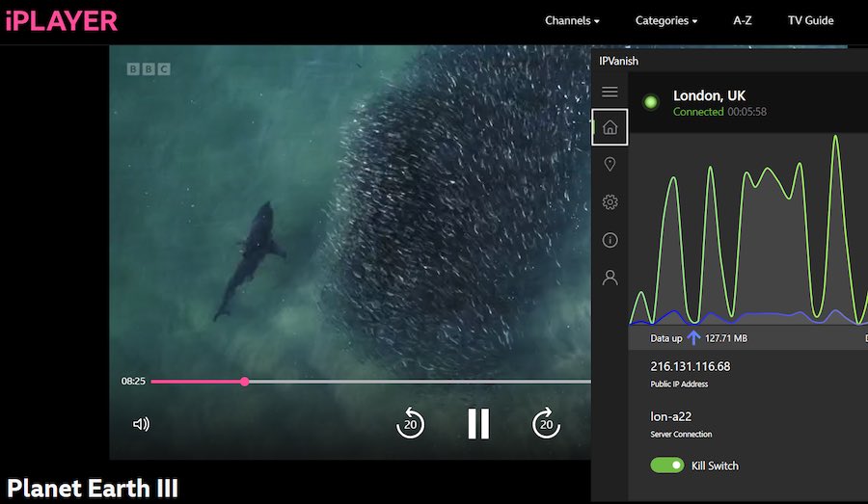
Task: Open IPVanish settings gear
Action: point(610,202)
